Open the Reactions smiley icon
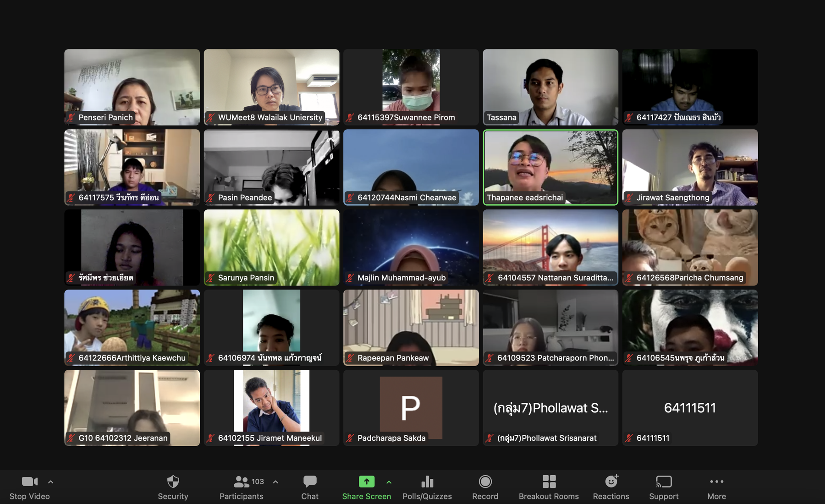The width and height of the screenshot is (825, 504). pyautogui.click(x=611, y=482)
